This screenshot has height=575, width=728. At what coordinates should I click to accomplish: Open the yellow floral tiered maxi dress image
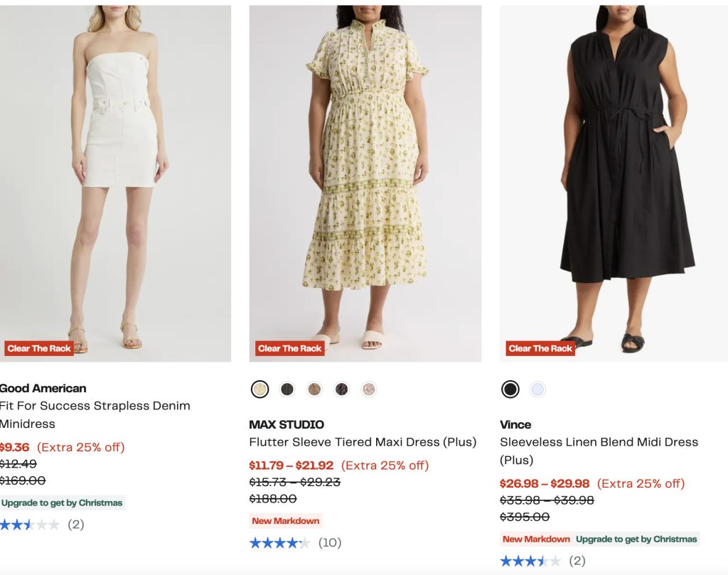pyautogui.click(x=365, y=178)
